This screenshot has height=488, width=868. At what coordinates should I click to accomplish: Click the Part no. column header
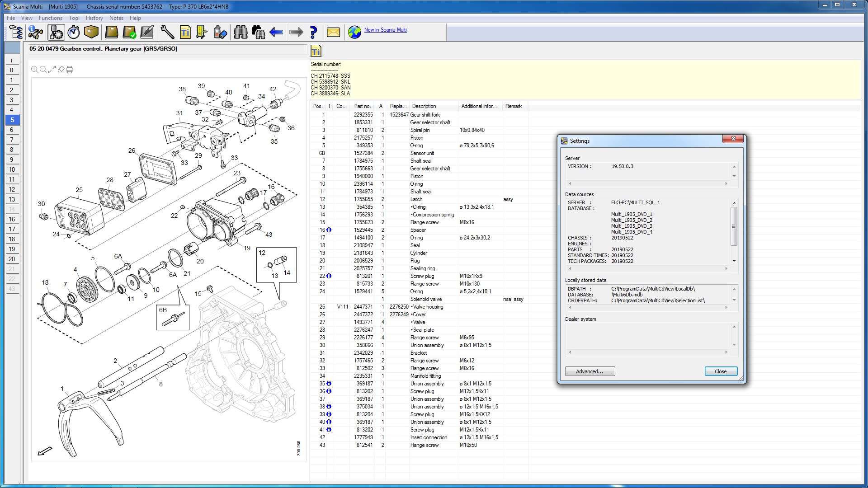coord(362,106)
